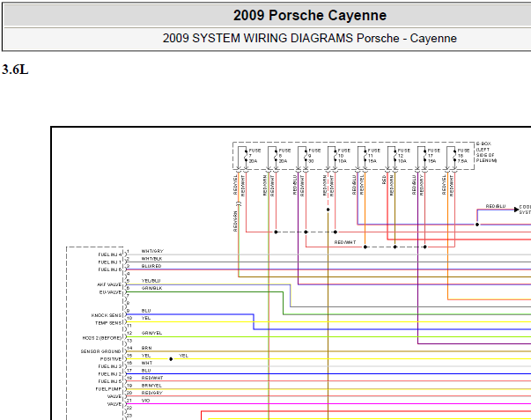This screenshot has height=420, width=531.
Task: Click the "GRN/BLK" wire label at pin 6
Action: 151,288
